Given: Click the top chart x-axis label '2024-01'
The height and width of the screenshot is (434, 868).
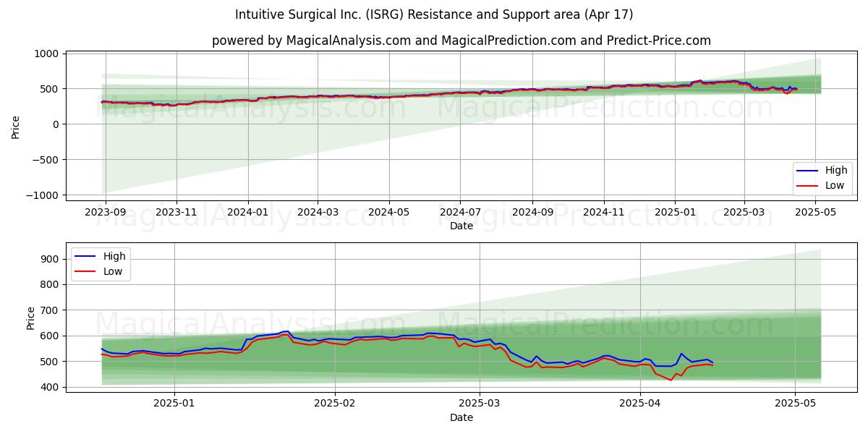Looking at the screenshot, I should (x=247, y=213).
